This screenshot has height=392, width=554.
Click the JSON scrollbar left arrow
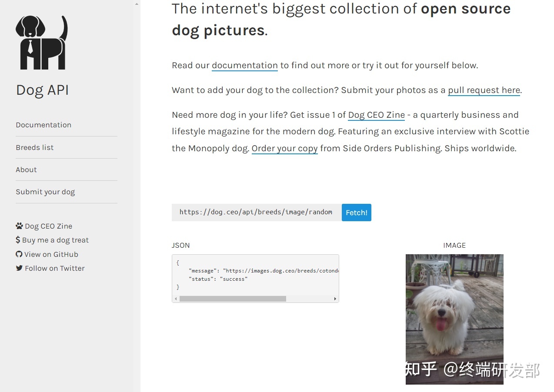(176, 299)
